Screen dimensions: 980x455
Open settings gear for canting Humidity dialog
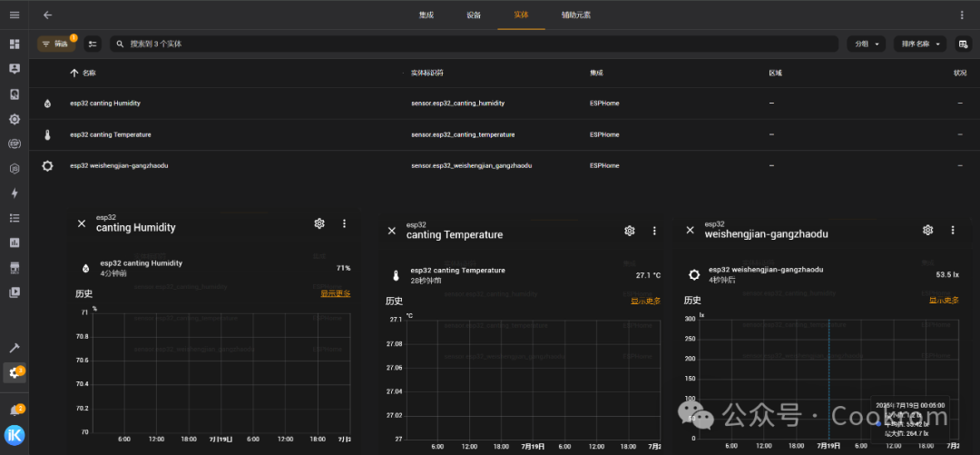(319, 223)
